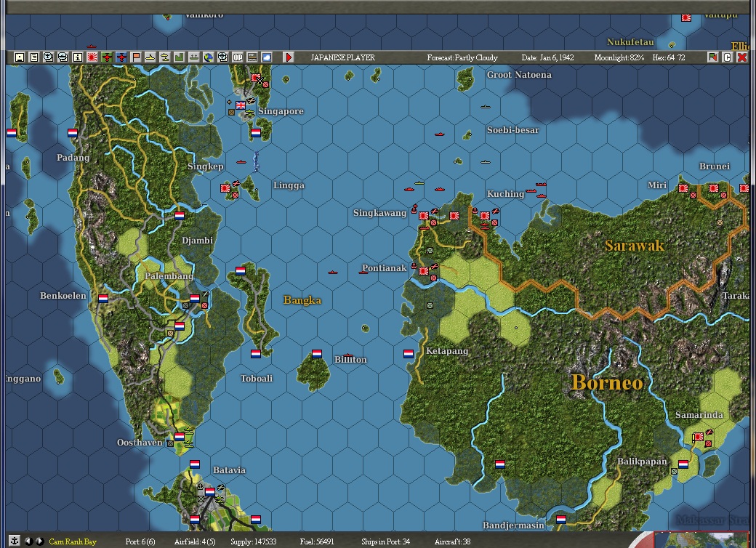Select the Japanese unit at Samarinda
Image resolution: width=756 pixels, height=548 pixels.
pos(698,437)
